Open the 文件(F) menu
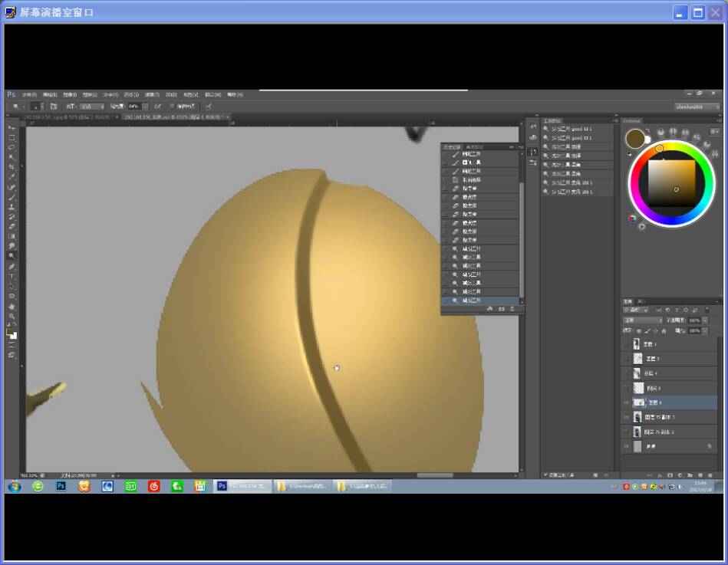This screenshot has width=728, height=565. 29,94
